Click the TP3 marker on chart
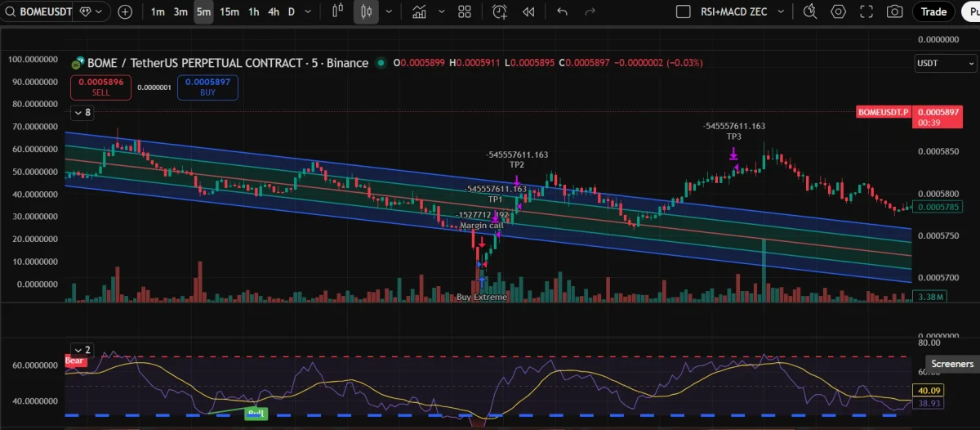This screenshot has height=430, width=980. click(734, 137)
